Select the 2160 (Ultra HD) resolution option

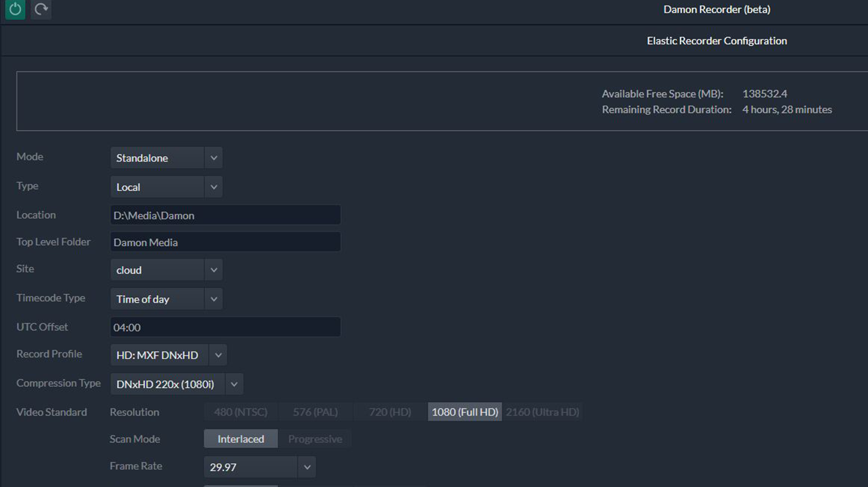click(x=542, y=412)
